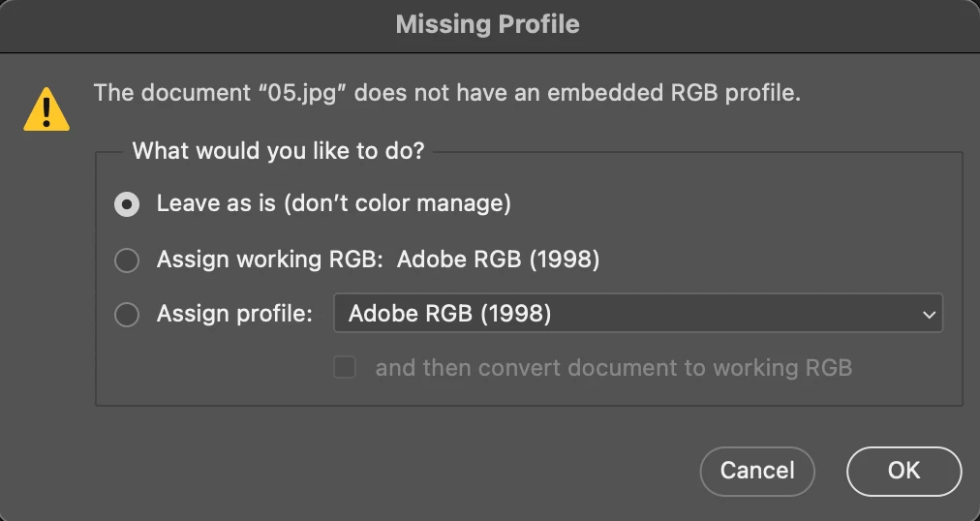Click the "Assign working RGB" label text
The image size is (980, 521).
[270, 260]
